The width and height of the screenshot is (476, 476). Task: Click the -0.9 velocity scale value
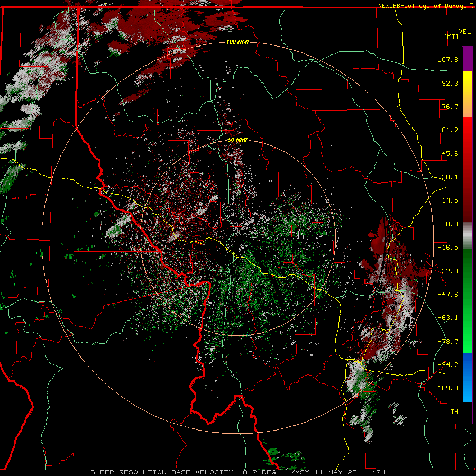(x=450, y=224)
